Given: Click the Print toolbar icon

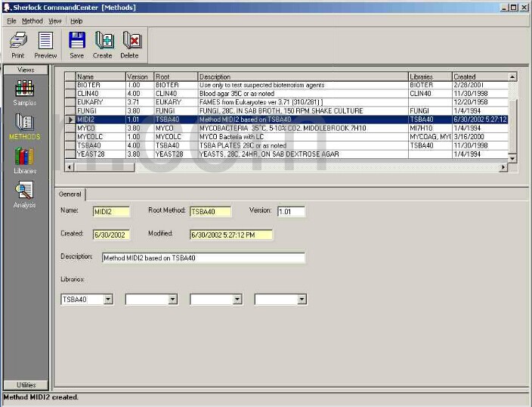Looking at the screenshot, I should pos(18,45).
